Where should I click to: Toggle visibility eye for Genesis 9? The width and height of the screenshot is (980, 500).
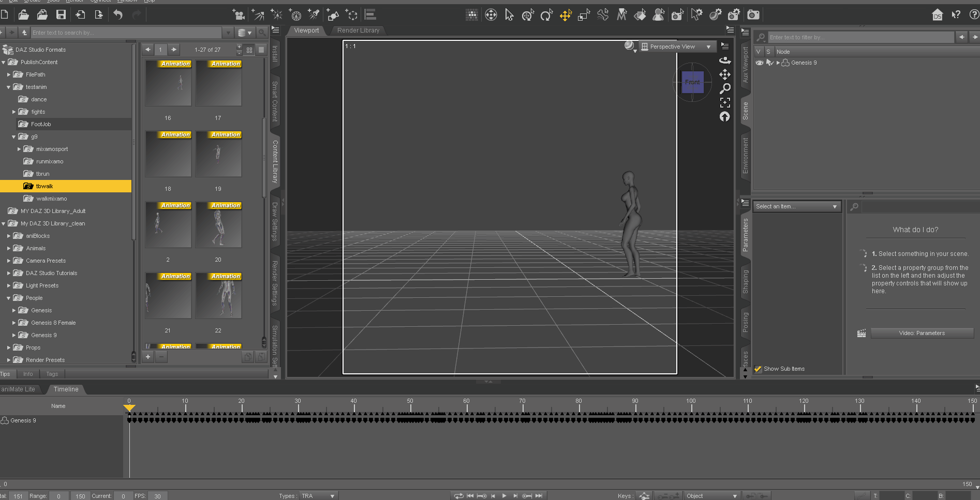click(x=759, y=63)
